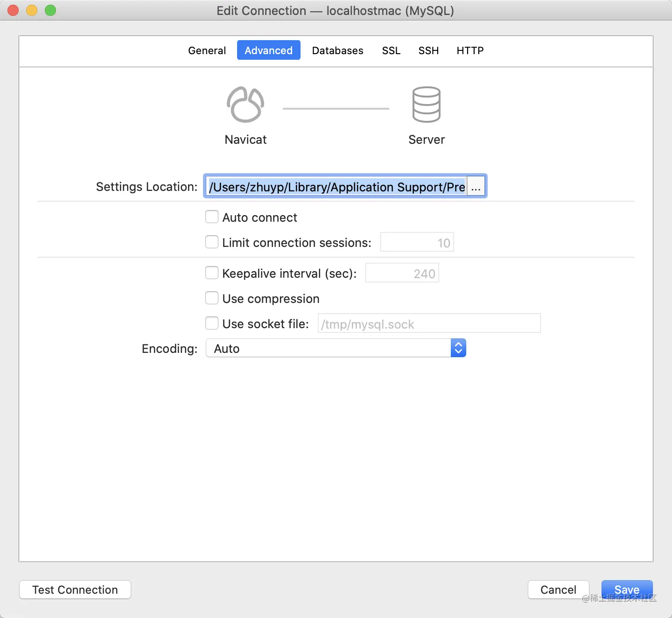672x618 pixels.
Task: Open the HTTP tab
Action: [470, 50]
